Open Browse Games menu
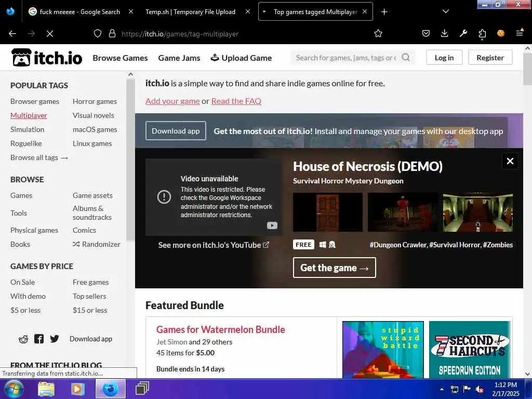The height and width of the screenshot is (399, 532). tap(120, 58)
